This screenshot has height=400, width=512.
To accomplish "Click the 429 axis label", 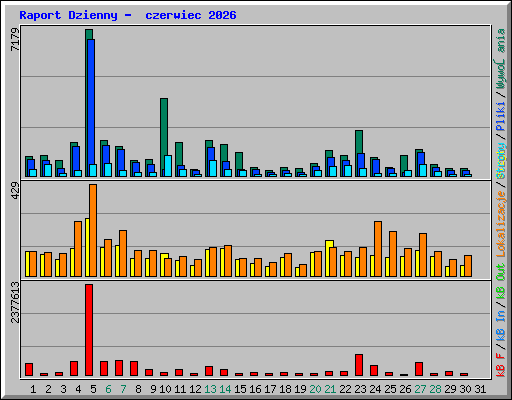I will (15, 191).
